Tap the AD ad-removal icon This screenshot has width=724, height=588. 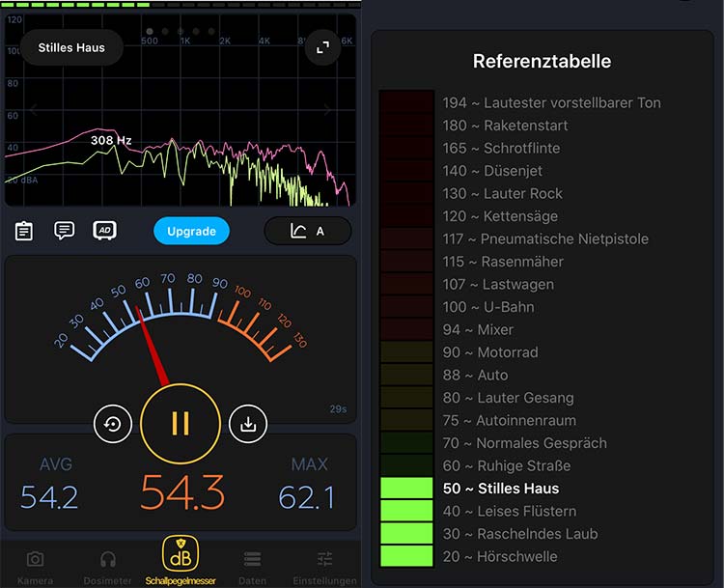click(x=104, y=231)
